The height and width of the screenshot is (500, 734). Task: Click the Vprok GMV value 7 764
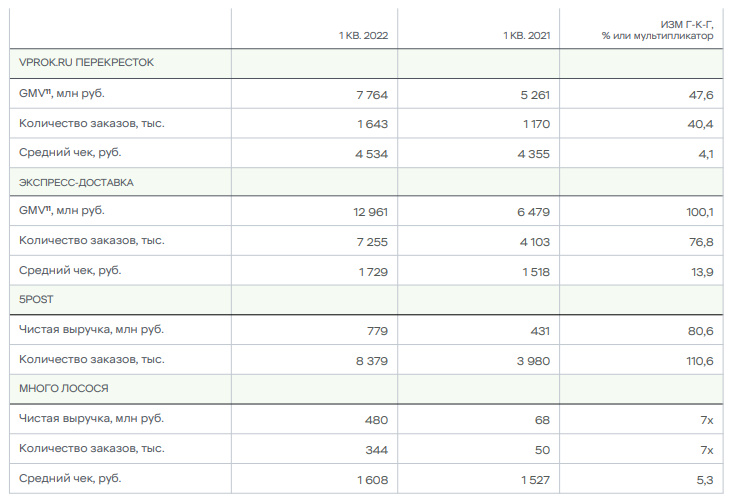click(x=371, y=95)
